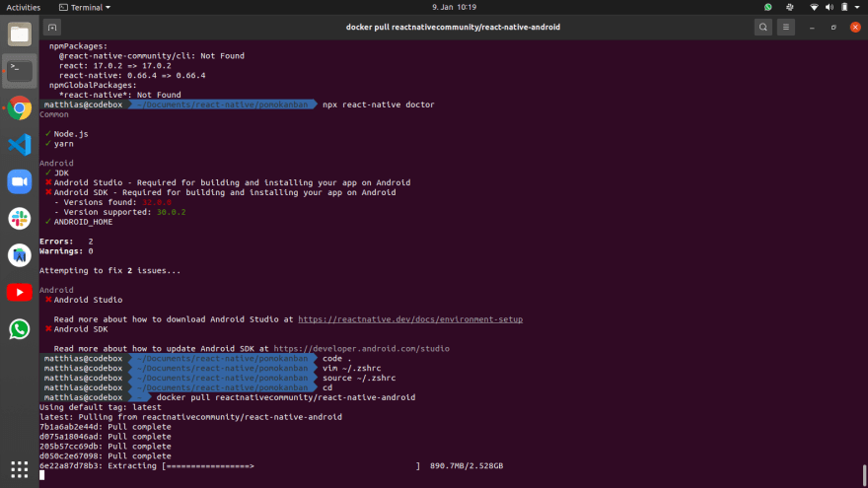
Task: Open the reactnative.dev environment-setup link
Action: 410,319
